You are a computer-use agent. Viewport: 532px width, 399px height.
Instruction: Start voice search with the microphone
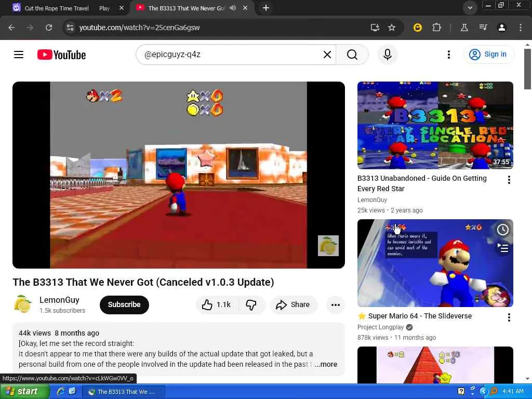click(x=388, y=55)
